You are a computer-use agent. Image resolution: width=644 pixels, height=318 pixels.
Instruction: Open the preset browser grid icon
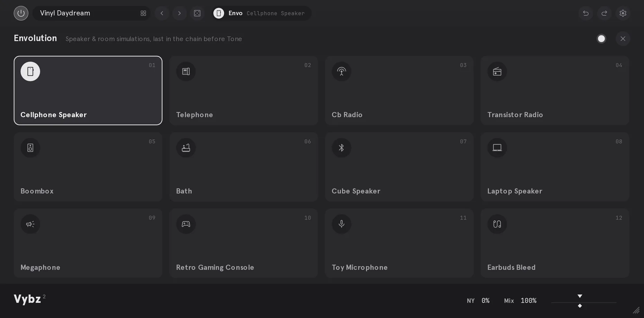[143, 13]
